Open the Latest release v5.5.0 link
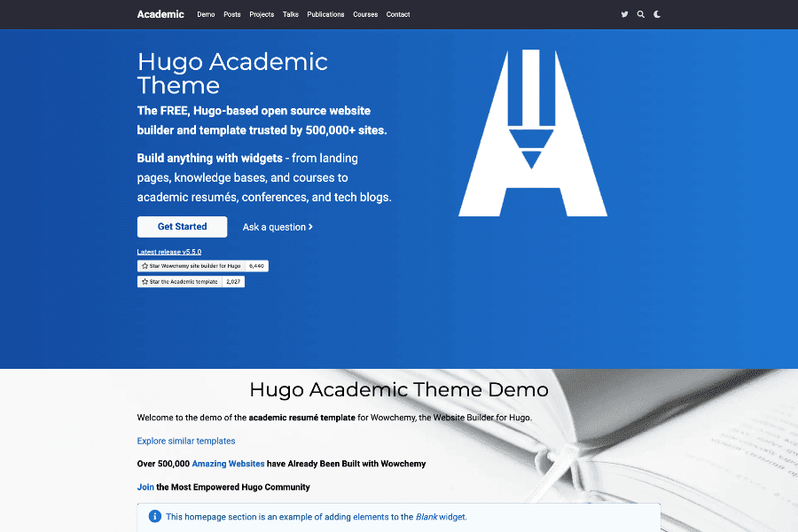Image resolution: width=798 pixels, height=532 pixels. coord(169,252)
